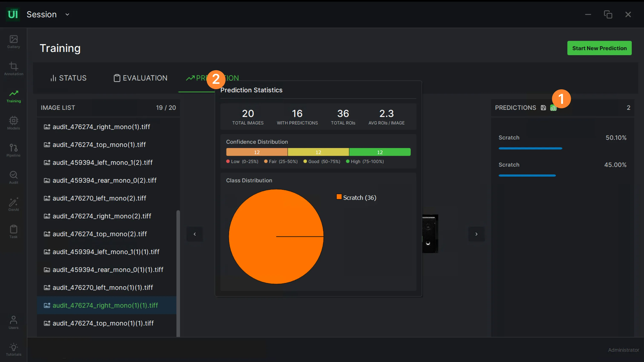Expand the Session dropdown menu
Screen dimensions: 644x362
pyautogui.click(x=67, y=14)
